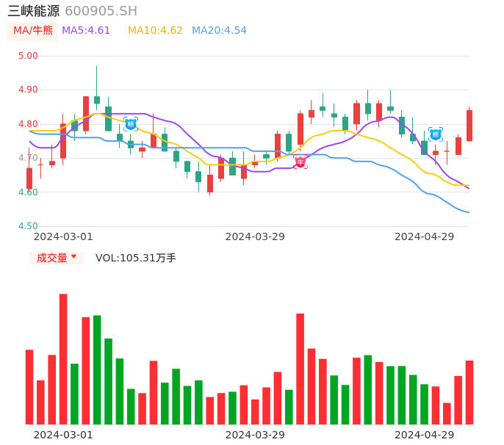Click the first blue bear signal marker
The image size is (504, 445).
131,124
